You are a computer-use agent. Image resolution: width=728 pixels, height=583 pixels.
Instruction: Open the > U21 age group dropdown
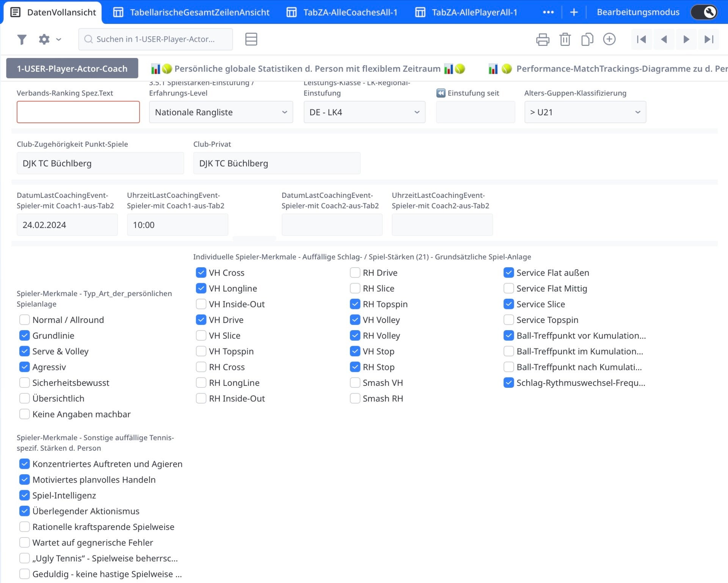tap(585, 112)
